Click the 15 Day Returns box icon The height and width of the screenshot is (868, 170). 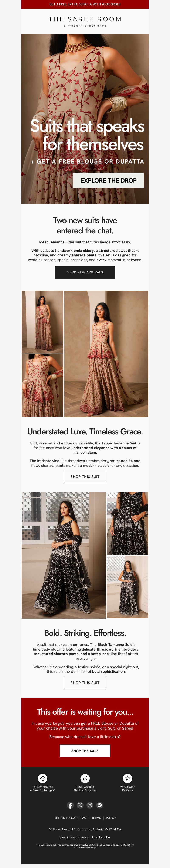[42, 778]
